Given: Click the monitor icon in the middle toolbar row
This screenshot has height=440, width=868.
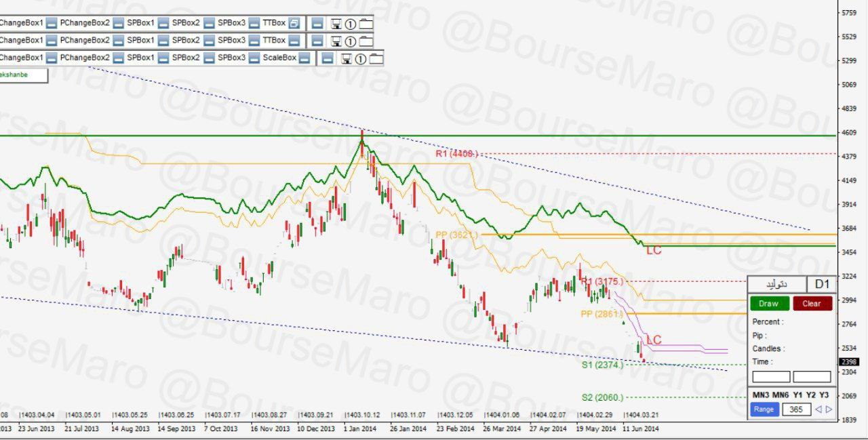Looking at the screenshot, I should 336,41.
